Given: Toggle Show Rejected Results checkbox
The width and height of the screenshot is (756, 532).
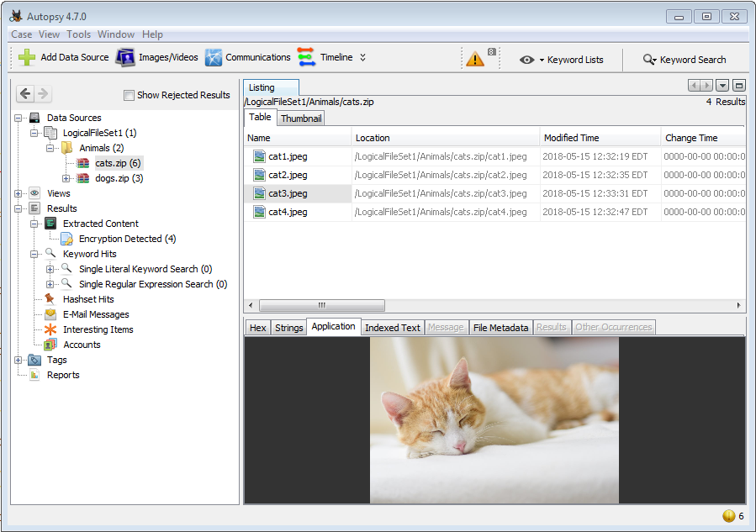Looking at the screenshot, I should [x=129, y=95].
